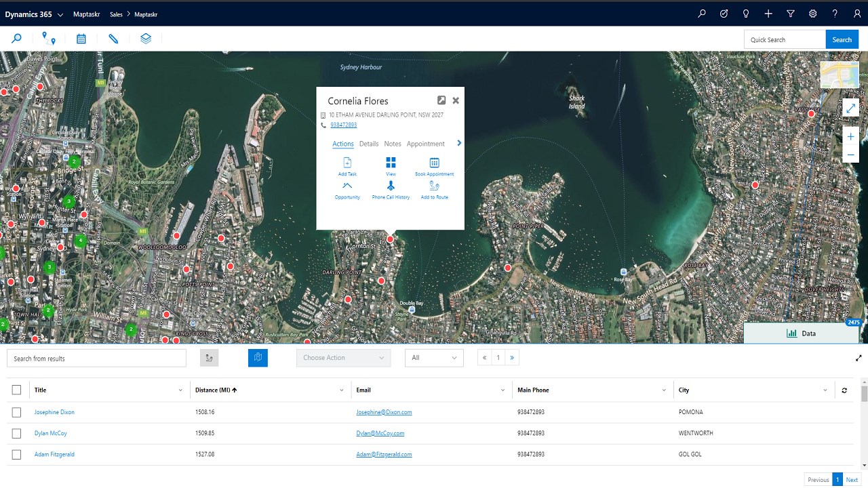The height and width of the screenshot is (488, 868).
Task: Open the layers tool in toolbar
Action: tap(146, 39)
